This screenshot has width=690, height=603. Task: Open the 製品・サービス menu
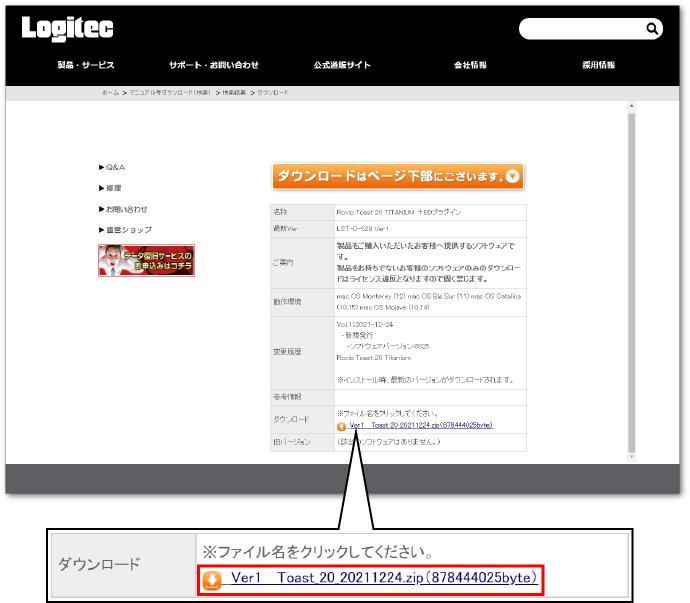[x=86, y=65]
